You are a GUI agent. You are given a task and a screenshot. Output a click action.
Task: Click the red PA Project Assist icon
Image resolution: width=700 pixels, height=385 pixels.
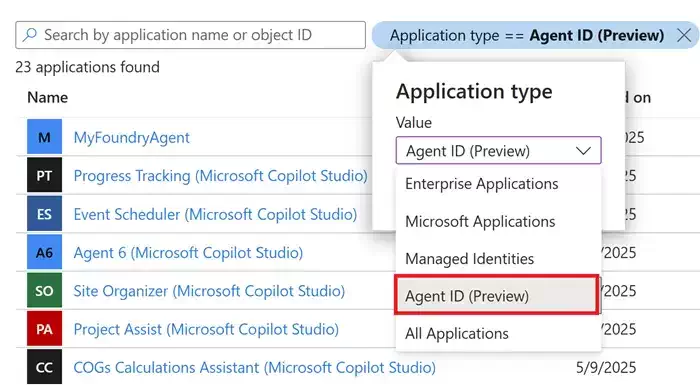(x=44, y=329)
